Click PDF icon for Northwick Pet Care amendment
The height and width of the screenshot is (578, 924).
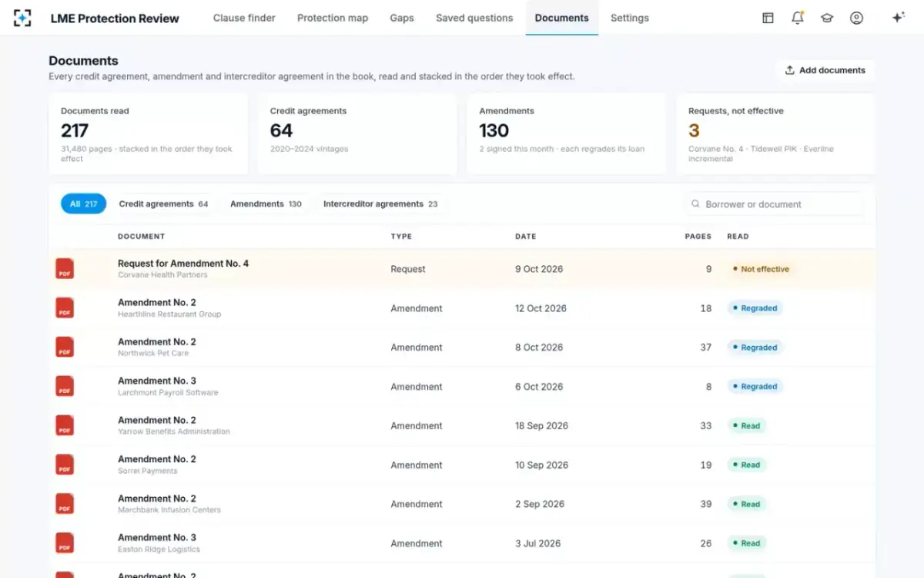coord(65,348)
